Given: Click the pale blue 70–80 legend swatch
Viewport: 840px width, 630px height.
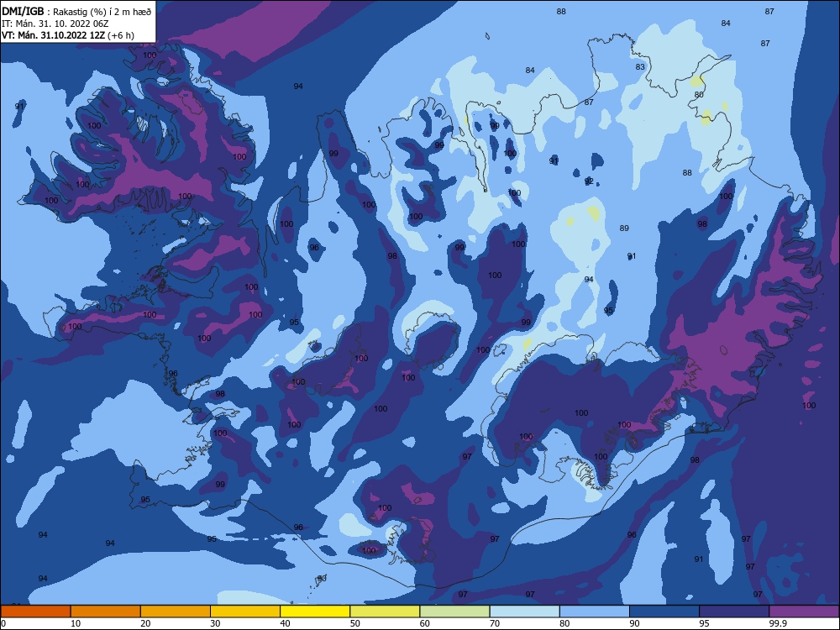Looking at the screenshot, I should click(525, 612).
